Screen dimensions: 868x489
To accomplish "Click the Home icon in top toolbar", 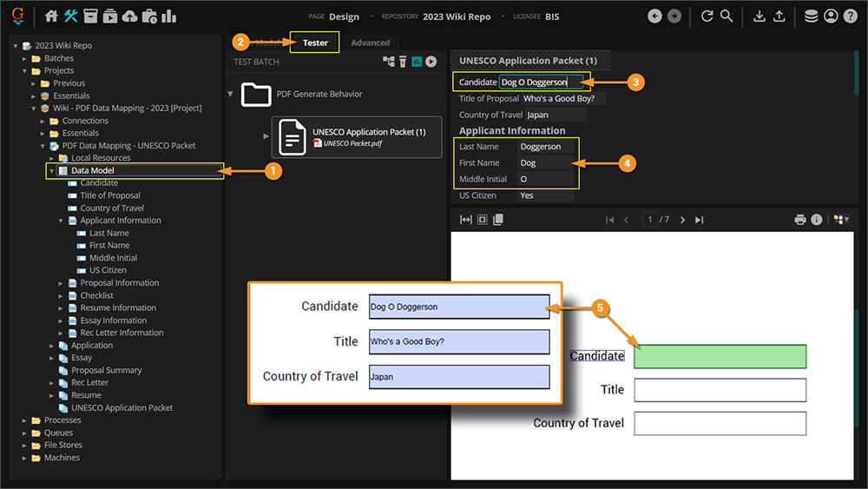I will tap(51, 17).
